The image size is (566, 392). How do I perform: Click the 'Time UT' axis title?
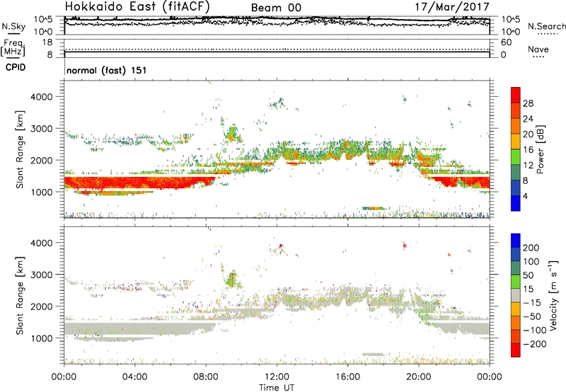pos(277,388)
